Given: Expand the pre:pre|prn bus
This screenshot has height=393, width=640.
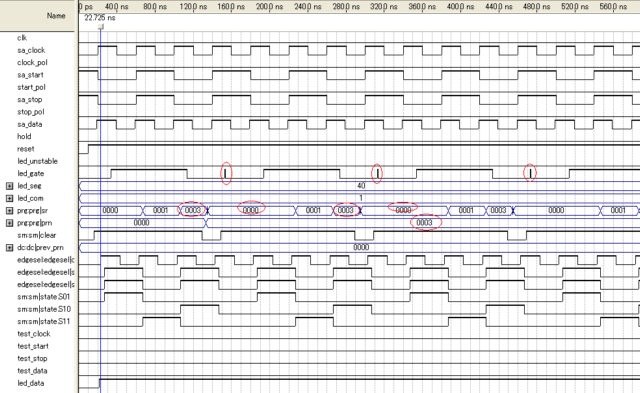Looking at the screenshot, I should (9, 223).
